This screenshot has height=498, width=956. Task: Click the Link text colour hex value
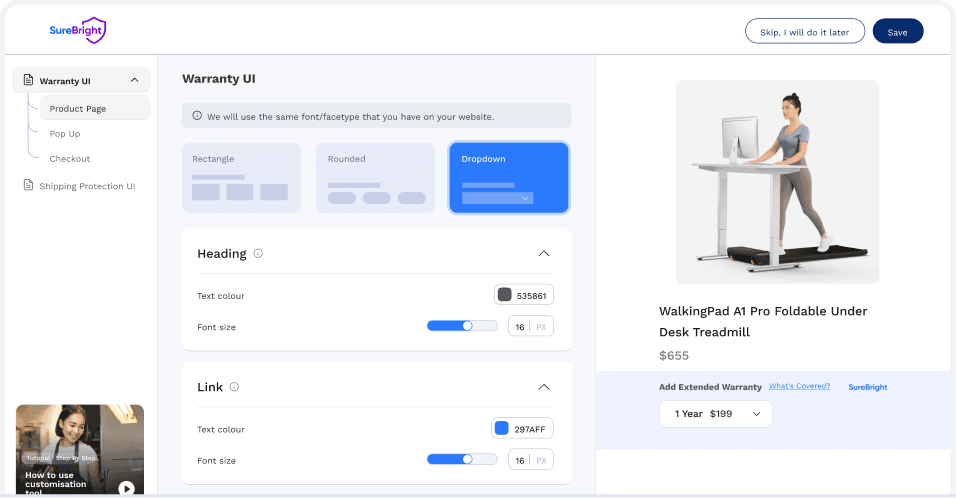click(529, 429)
